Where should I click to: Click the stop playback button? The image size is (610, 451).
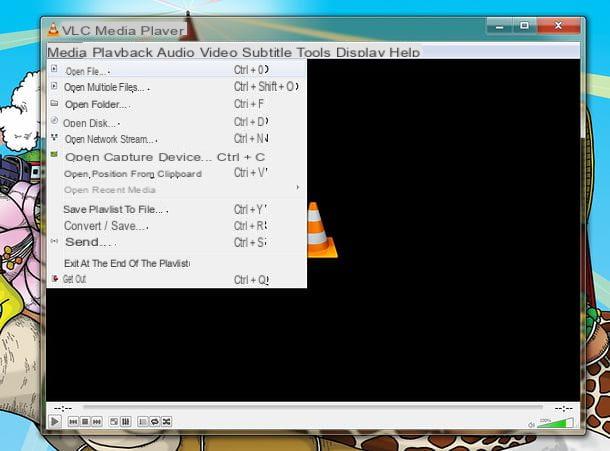coord(85,421)
